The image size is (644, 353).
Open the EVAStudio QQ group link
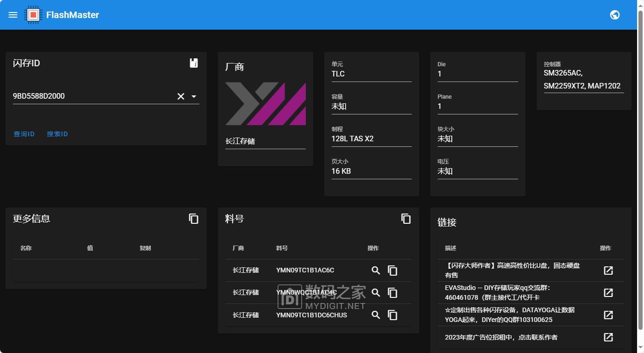click(x=608, y=293)
